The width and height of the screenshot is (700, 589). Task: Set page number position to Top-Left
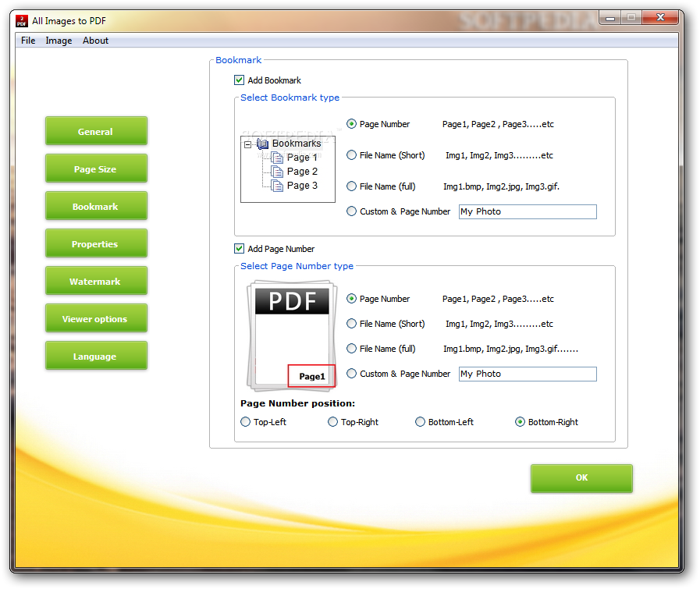coord(246,422)
